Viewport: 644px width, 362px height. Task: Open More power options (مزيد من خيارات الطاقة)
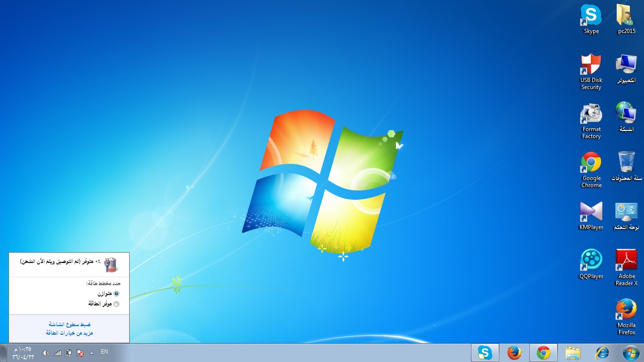coord(69,333)
